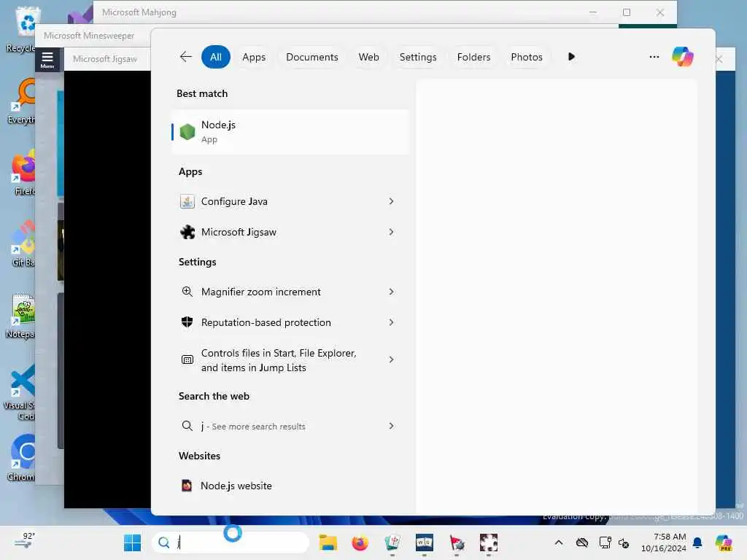This screenshot has width=747, height=560.
Task: Click the Jump Lists settings icon
Action: click(187, 359)
